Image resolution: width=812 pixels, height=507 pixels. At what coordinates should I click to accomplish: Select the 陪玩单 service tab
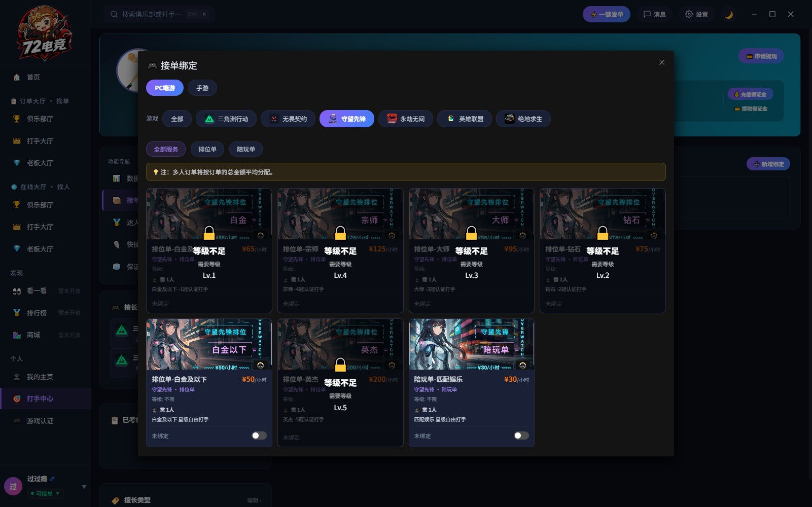coord(246,149)
